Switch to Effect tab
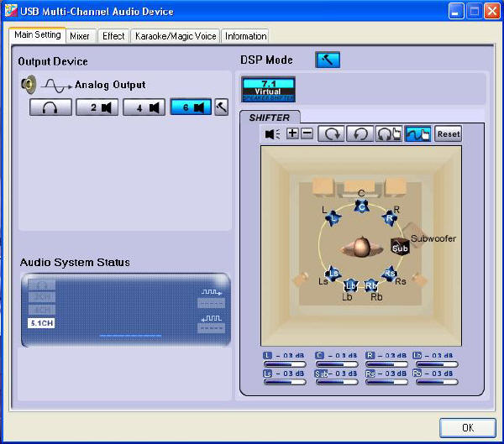The height and width of the screenshot is (444, 504). 113,36
